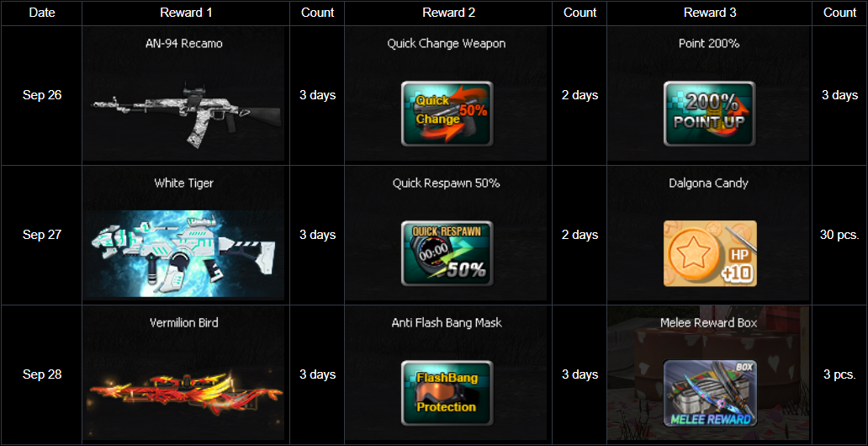Click the Quick Change 50% icon
Image resolution: width=868 pixels, height=446 pixels.
click(x=447, y=114)
